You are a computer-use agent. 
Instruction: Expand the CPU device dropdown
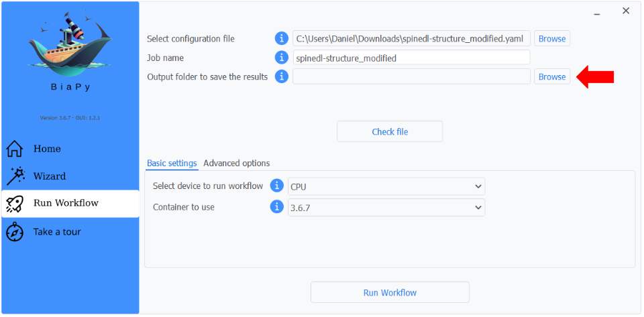pyautogui.click(x=386, y=186)
